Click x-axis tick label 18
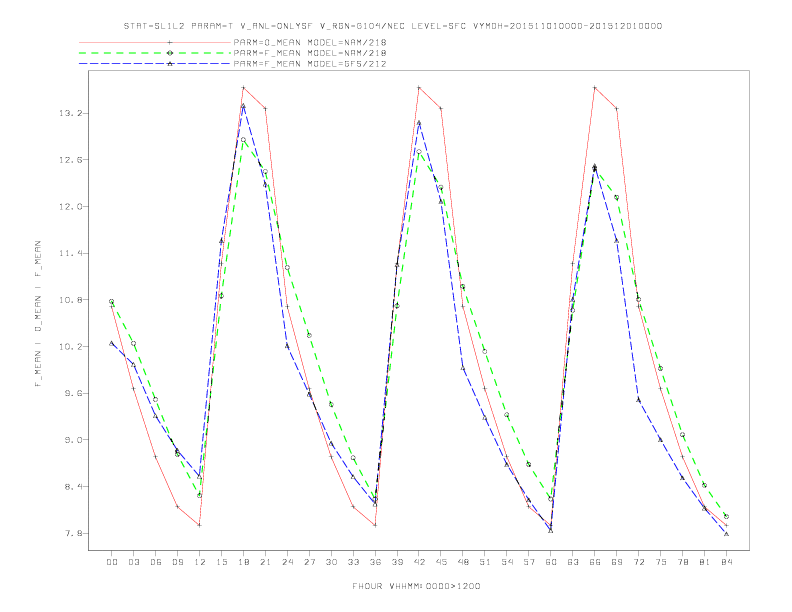Viewport: 792px width, 612px height. point(243,562)
